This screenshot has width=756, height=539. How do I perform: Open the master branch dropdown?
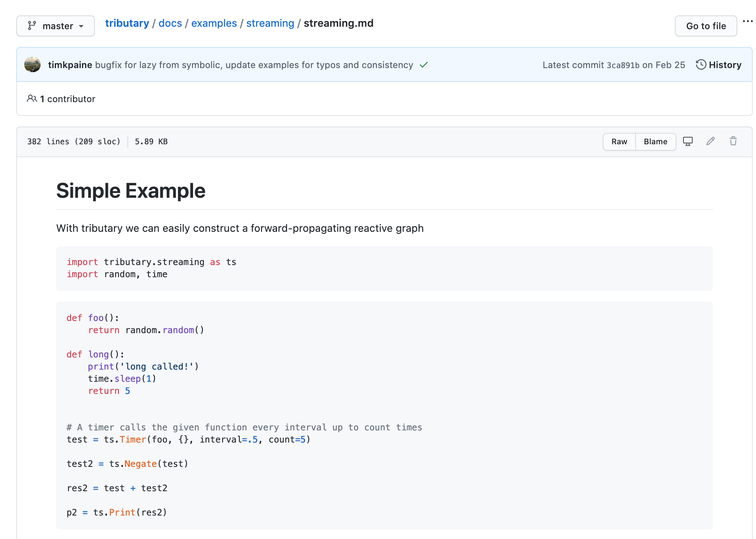click(56, 26)
